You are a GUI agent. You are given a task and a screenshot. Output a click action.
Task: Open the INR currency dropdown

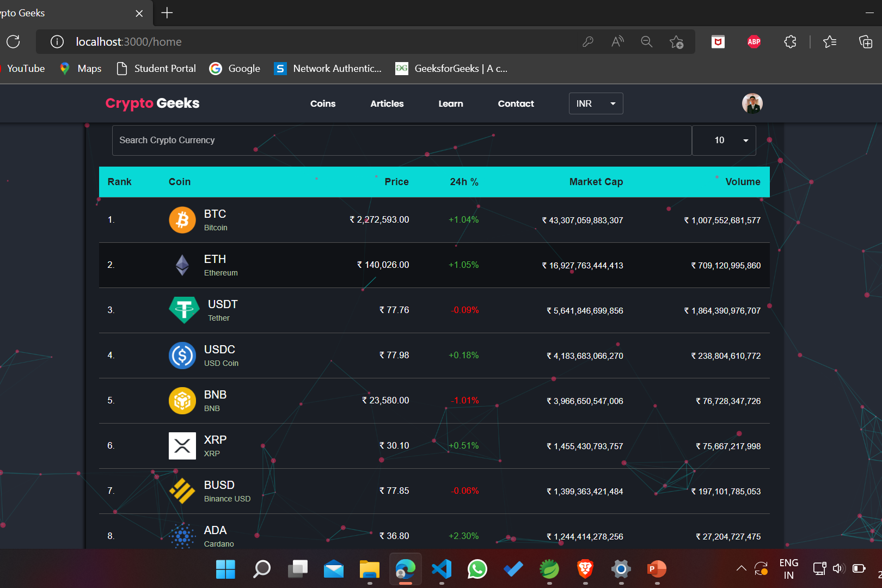coord(596,103)
